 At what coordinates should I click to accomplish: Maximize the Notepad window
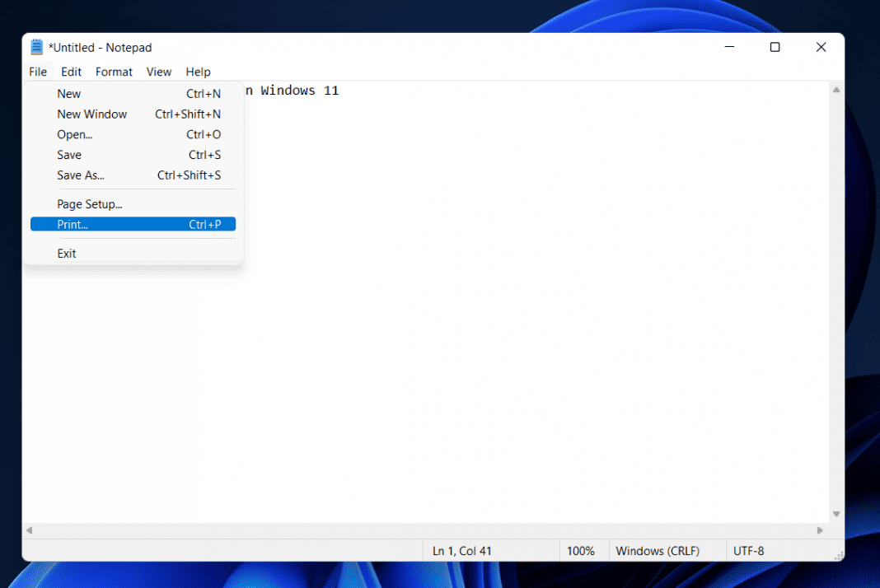(775, 47)
